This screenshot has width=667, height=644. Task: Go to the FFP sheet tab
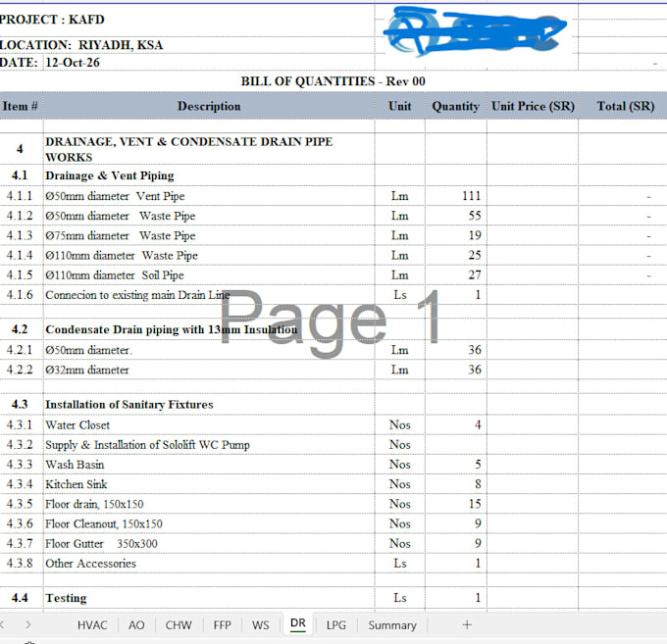[x=222, y=624]
